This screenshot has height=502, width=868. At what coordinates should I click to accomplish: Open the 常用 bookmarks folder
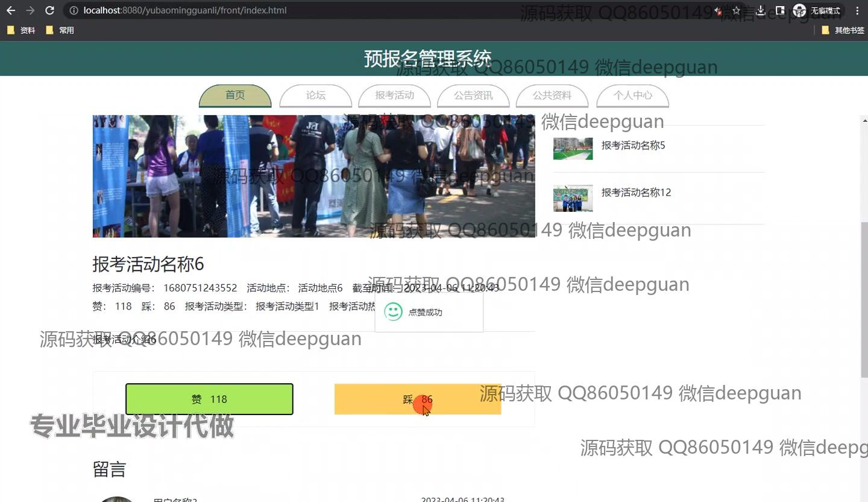click(60, 30)
